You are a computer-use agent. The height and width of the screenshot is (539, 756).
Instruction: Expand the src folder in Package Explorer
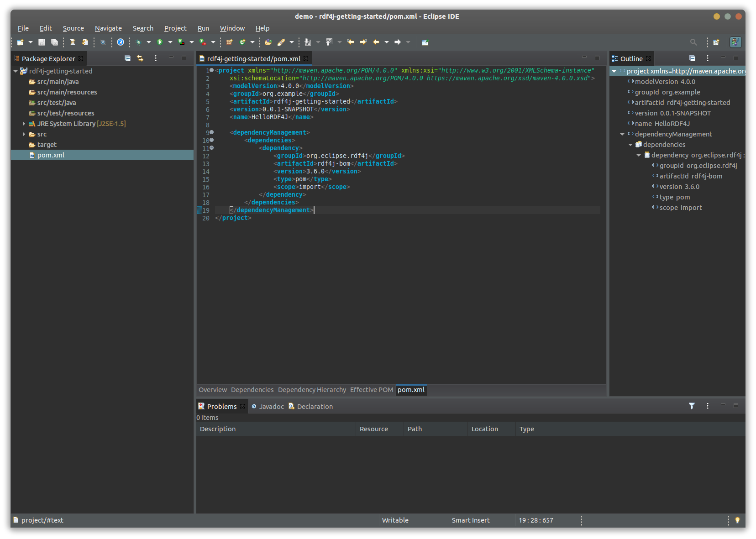pyautogui.click(x=24, y=134)
